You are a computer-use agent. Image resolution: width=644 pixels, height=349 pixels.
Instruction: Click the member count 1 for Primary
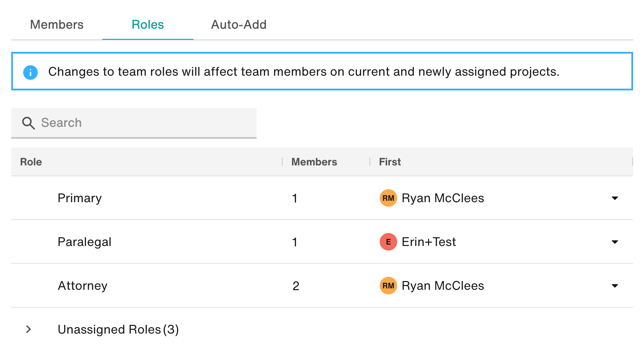point(295,198)
